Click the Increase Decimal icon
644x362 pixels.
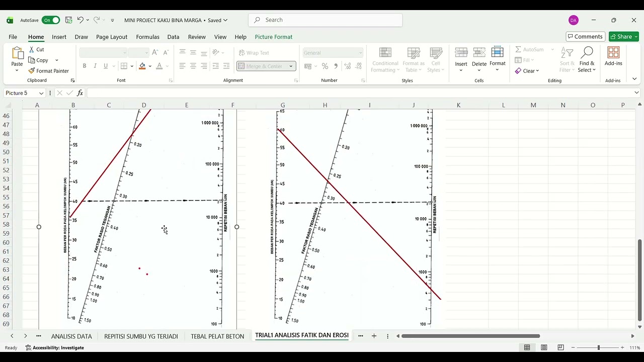[348, 66]
